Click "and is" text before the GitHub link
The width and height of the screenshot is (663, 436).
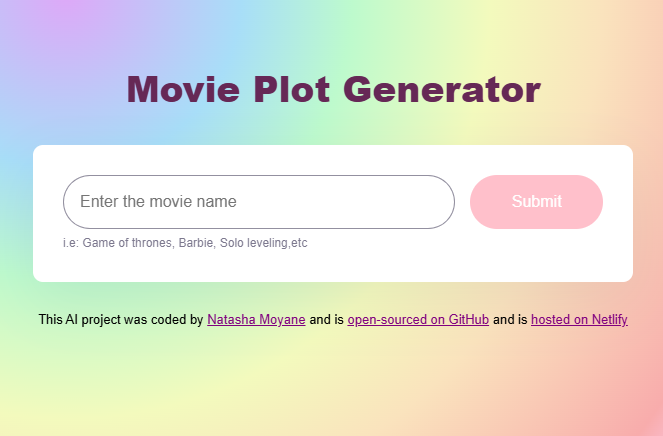(x=327, y=320)
